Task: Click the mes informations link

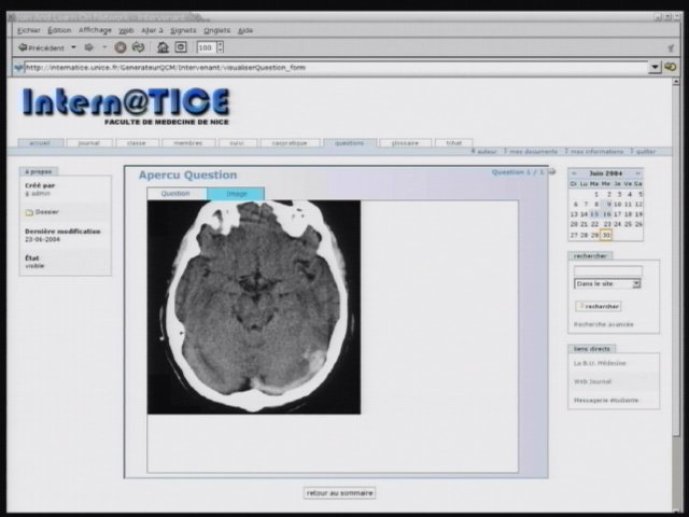Action: 595,152
